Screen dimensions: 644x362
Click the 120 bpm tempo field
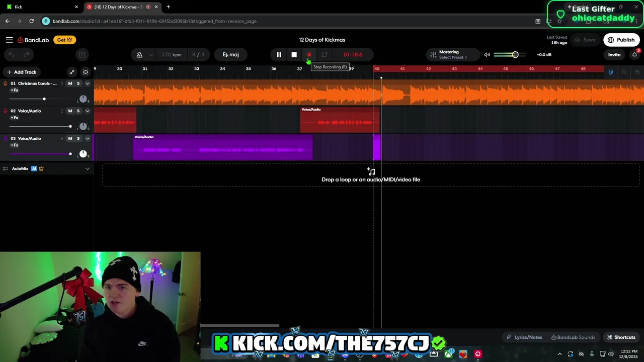coord(171,55)
